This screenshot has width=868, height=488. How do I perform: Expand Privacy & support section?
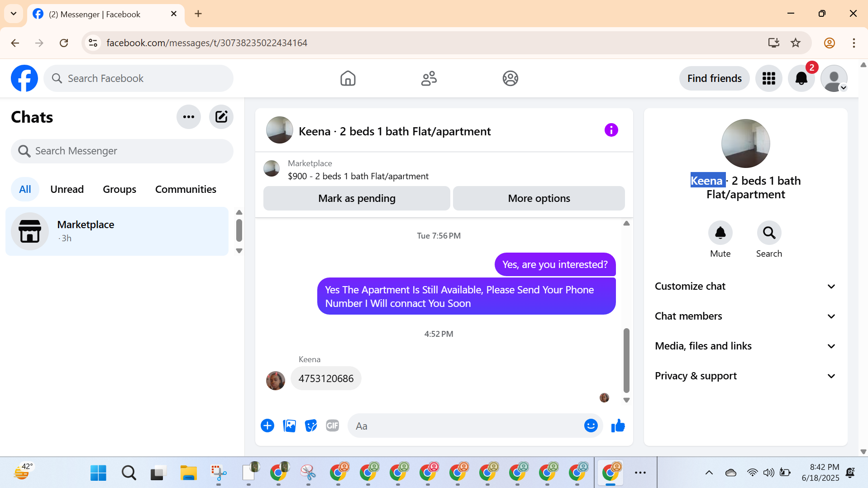(745, 376)
